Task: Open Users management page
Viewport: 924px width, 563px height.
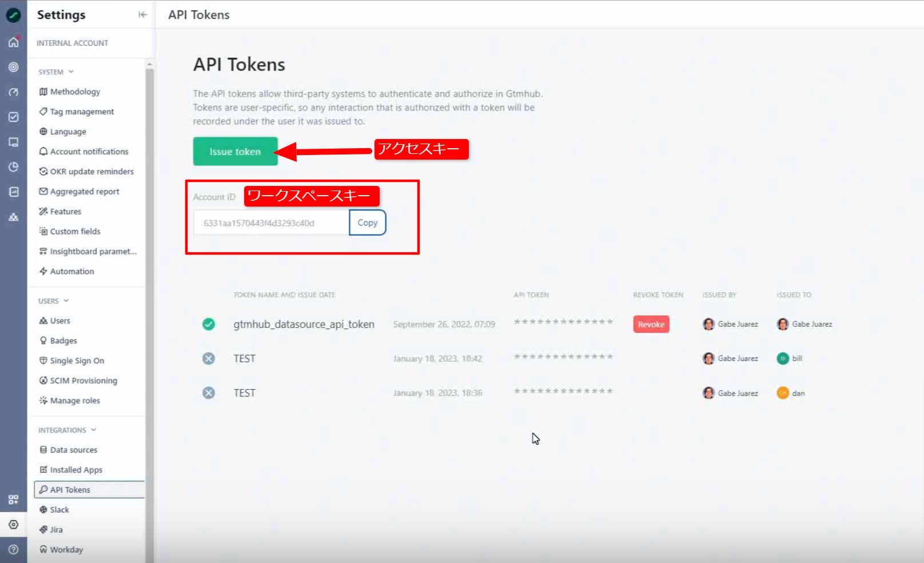Action: pos(54,321)
